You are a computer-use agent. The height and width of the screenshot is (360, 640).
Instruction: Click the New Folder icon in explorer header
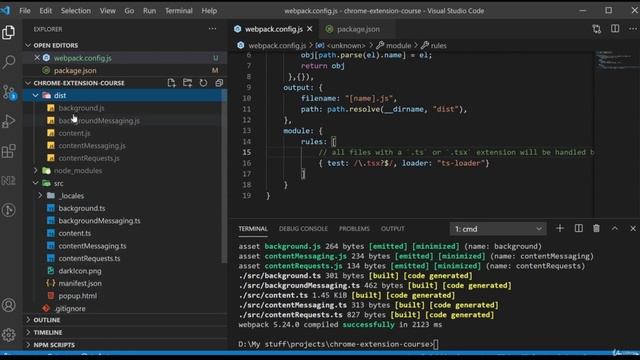187,83
